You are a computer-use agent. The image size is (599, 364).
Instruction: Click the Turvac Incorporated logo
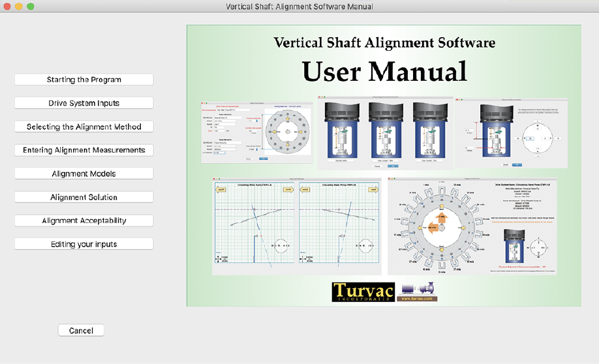coord(361,292)
